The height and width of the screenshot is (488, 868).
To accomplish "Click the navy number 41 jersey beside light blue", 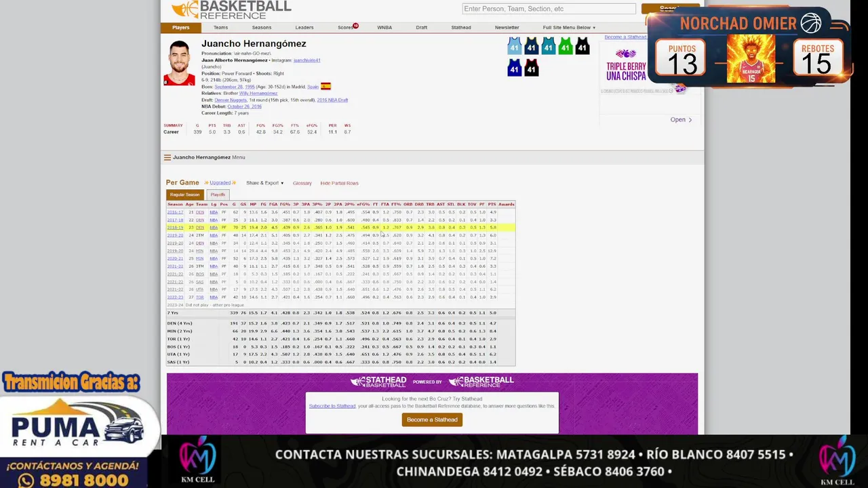I will (531, 46).
